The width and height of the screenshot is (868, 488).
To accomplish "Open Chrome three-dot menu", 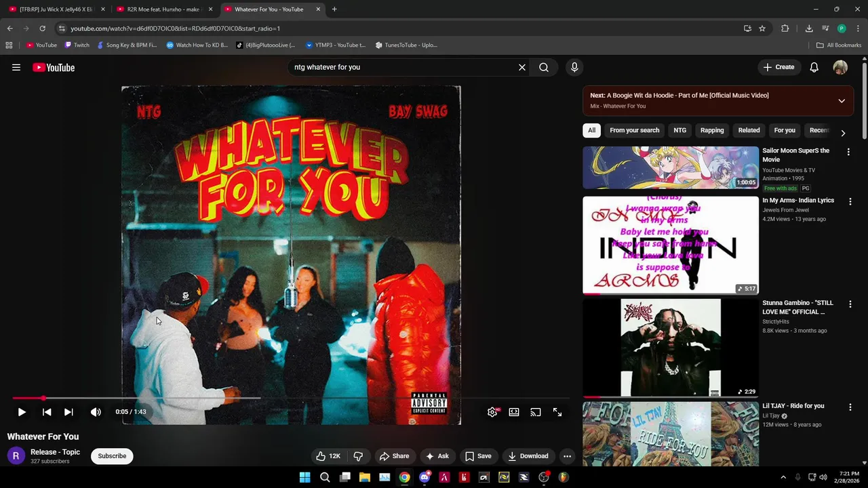I will coord(859,28).
